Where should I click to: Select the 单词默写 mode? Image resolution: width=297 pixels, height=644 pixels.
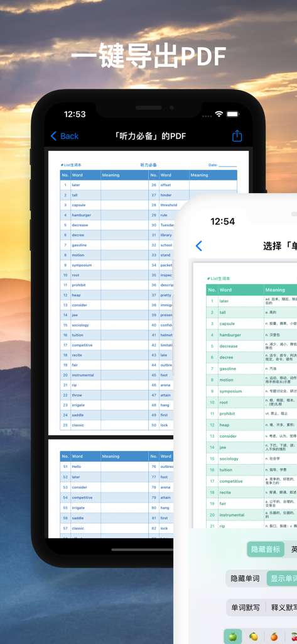click(246, 608)
